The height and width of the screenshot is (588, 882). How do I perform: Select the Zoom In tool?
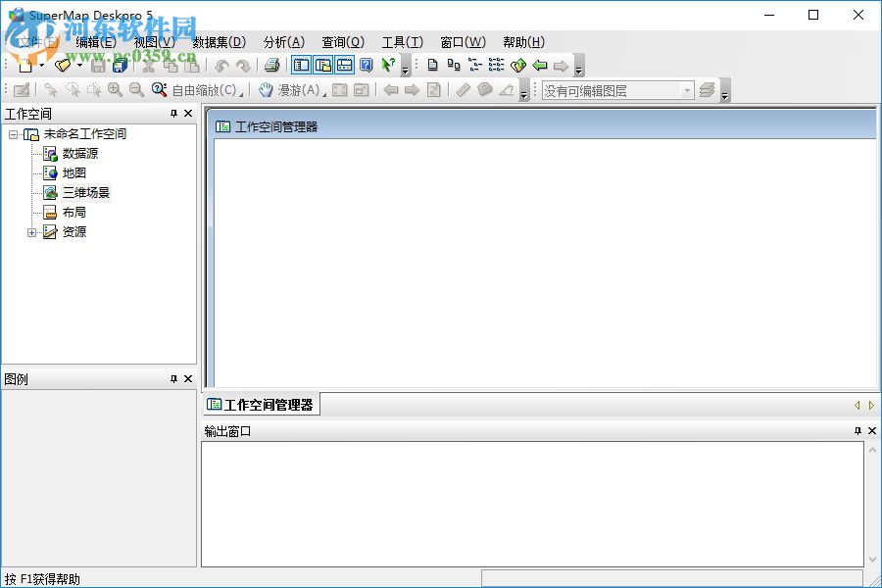[x=116, y=89]
